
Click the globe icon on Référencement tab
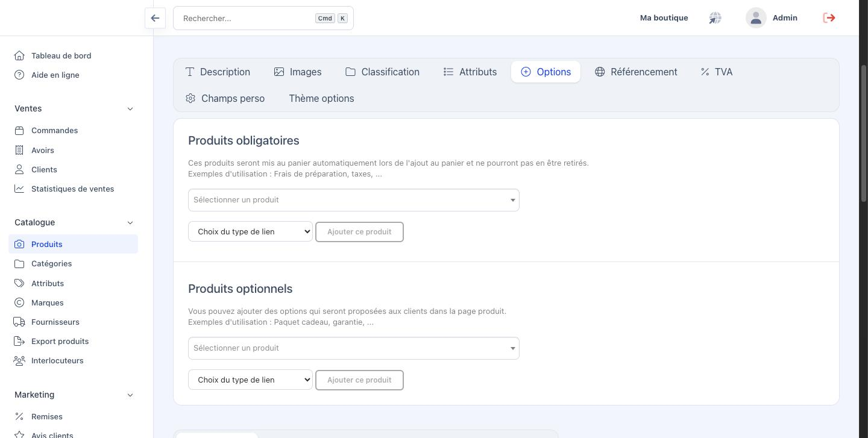click(x=600, y=72)
